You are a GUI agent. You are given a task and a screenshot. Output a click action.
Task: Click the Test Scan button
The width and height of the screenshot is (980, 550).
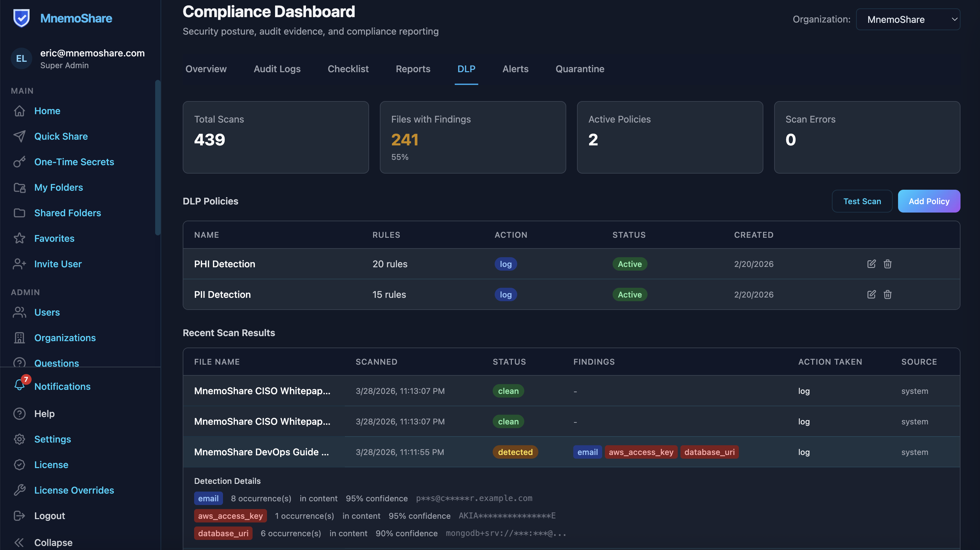coord(862,201)
